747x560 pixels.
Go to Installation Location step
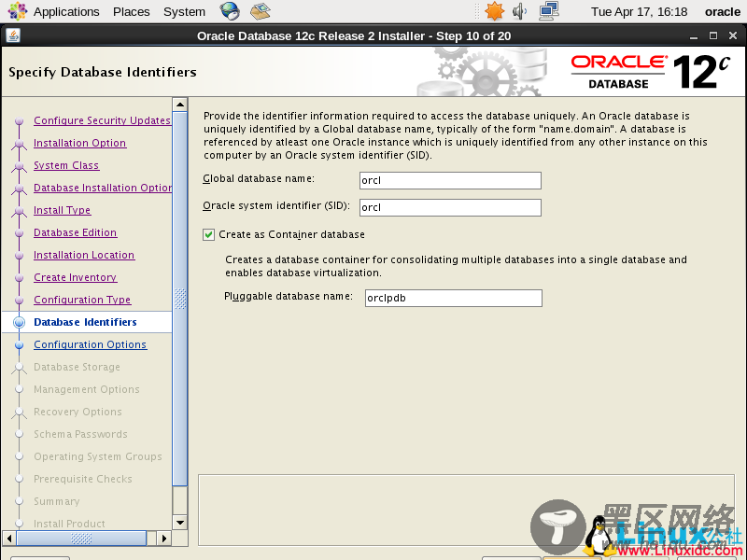point(84,255)
